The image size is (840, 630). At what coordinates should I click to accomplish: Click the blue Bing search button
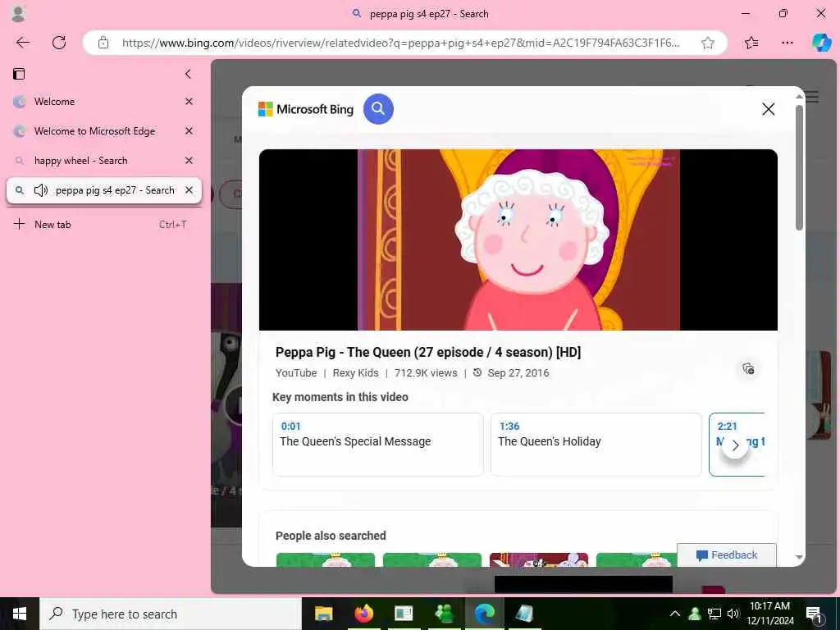(x=378, y=109)
